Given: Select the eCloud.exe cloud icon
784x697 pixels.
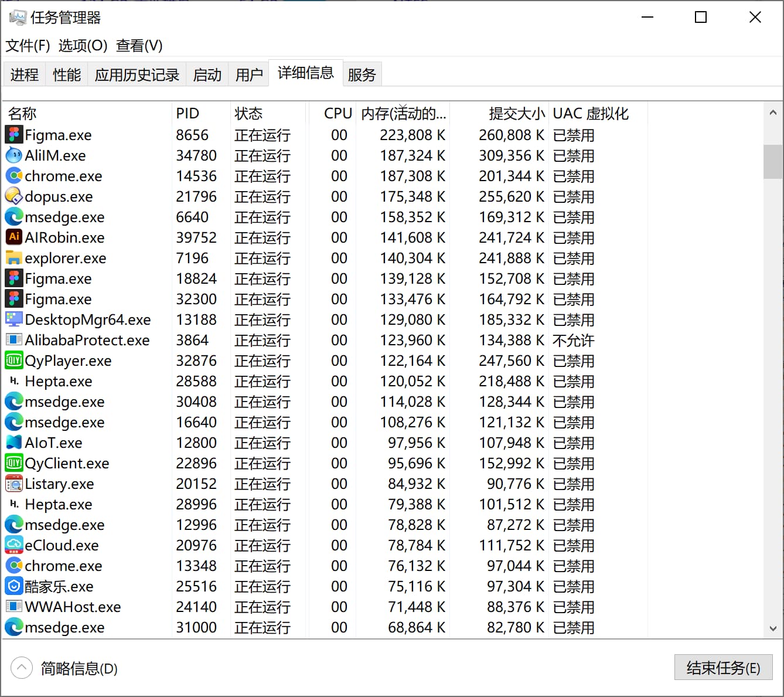Looking at the screenshot, I should [x=13, y=545].
